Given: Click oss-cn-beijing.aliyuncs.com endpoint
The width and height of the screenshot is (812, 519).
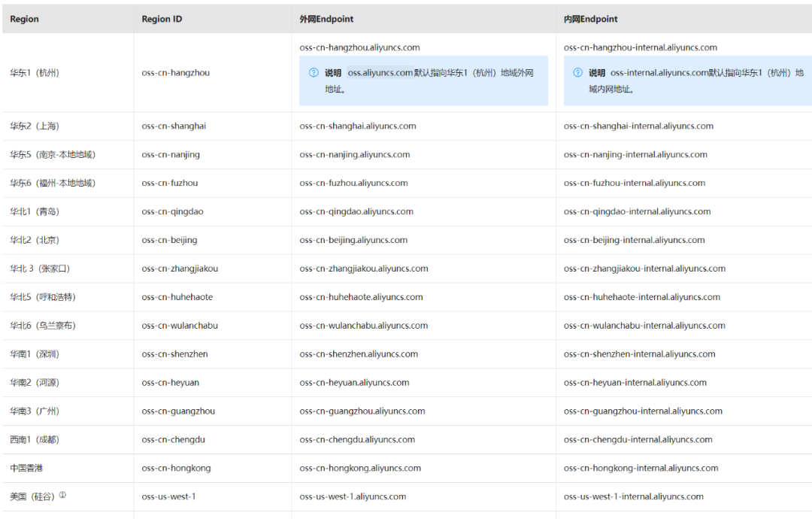Looking at the screenshot, I should click(x=353, y=241).
